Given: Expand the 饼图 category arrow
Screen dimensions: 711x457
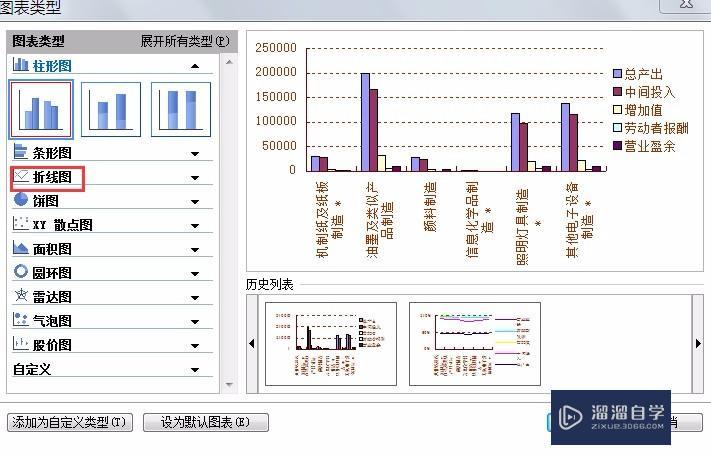Looking at the screenshot, I should pos(195,202).
